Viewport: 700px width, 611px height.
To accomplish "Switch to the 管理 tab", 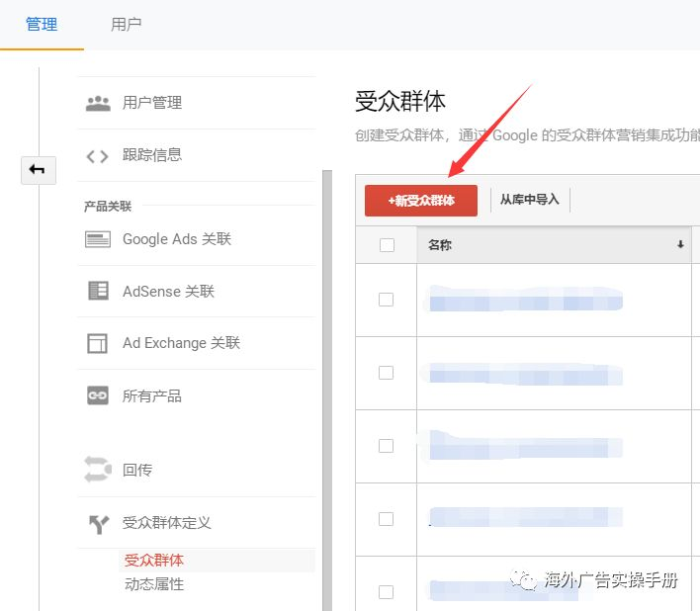I will (42, 25).
